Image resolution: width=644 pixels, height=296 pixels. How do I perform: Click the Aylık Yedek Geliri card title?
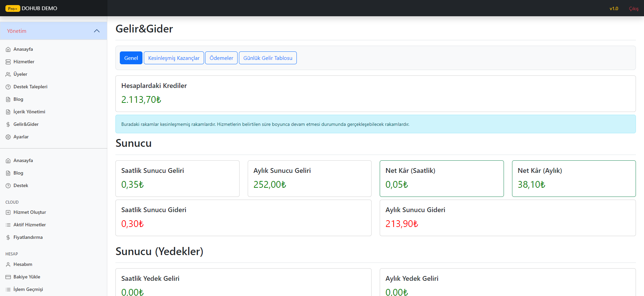(x=412, y=278)
